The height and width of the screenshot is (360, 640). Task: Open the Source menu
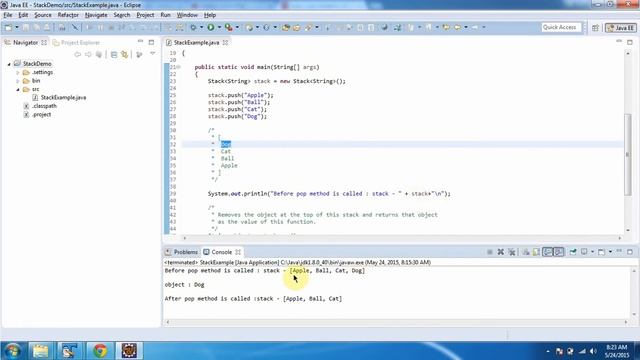pos(43,15)
